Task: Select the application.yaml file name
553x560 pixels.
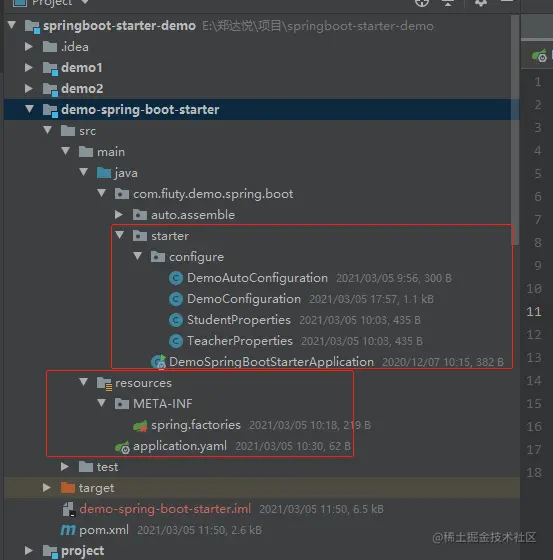Action: 180,446
